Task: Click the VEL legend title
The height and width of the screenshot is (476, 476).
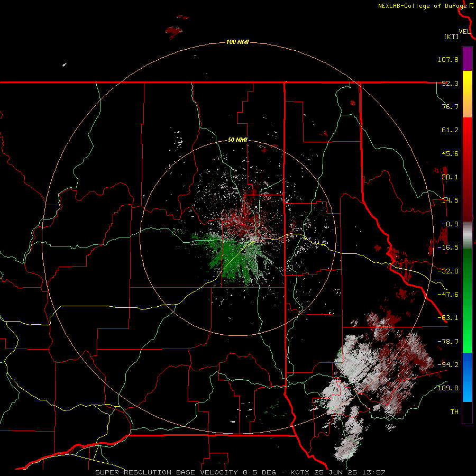Action: 464,32
